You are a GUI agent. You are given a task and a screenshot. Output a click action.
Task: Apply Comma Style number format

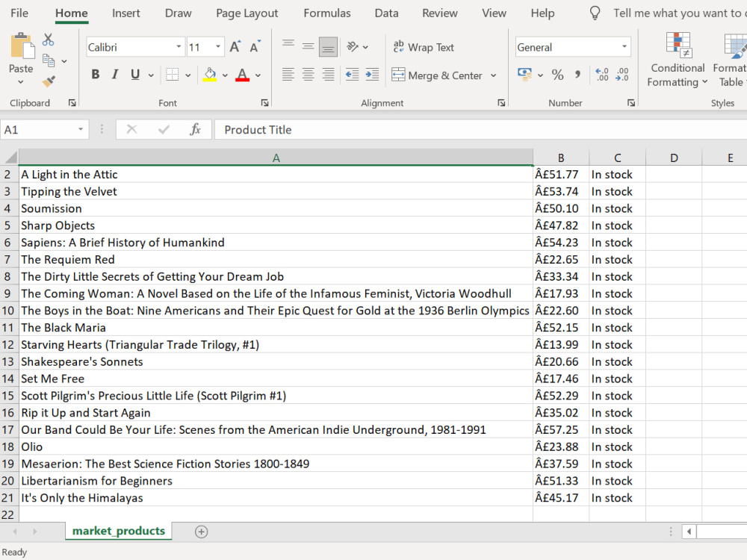[x=577, y=75]
